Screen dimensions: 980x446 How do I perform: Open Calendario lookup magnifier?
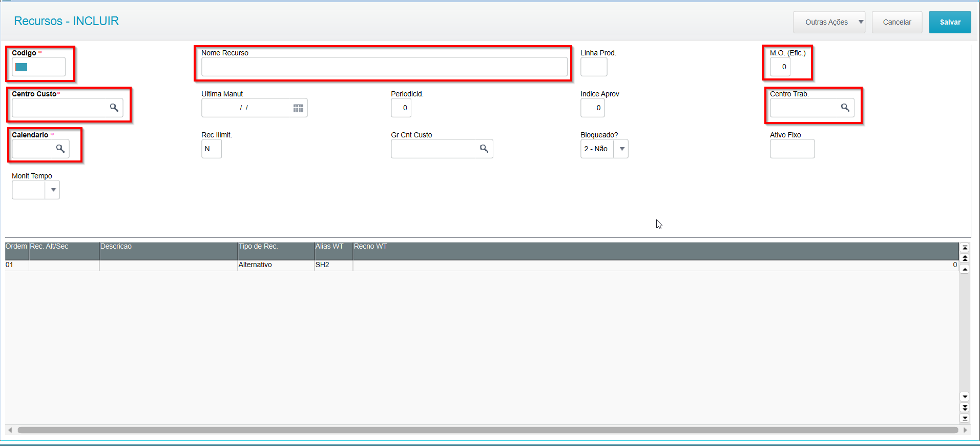[60, 149]
